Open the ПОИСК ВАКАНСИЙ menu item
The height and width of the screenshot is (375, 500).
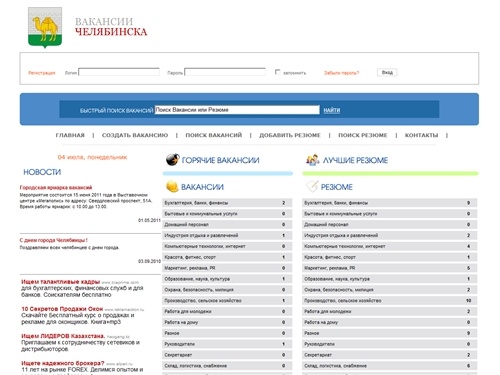click(214, 135)
